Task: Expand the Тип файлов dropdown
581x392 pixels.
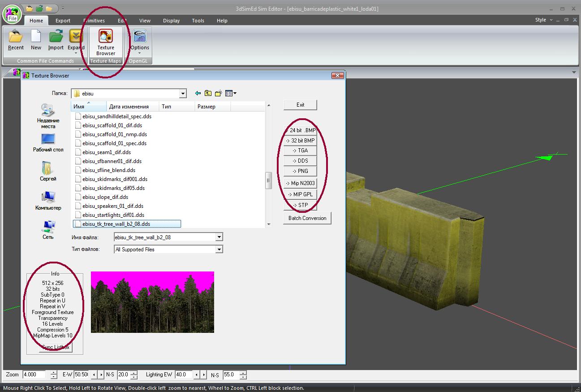Action: click(219, 250)
